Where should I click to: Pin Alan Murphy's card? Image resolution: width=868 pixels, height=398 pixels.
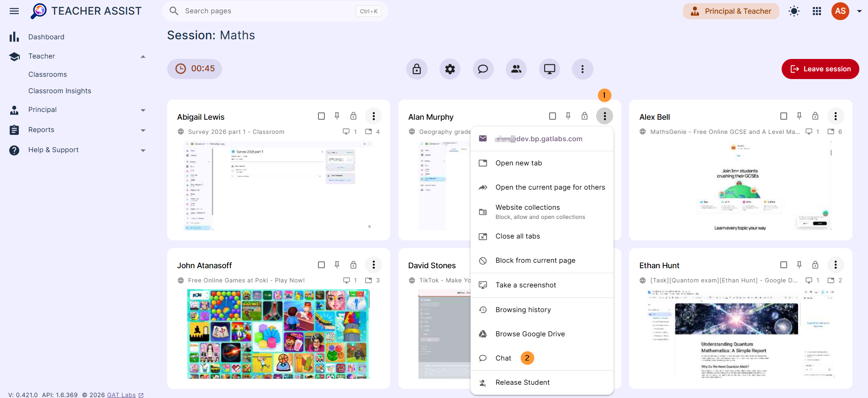(x=568, y=116)
